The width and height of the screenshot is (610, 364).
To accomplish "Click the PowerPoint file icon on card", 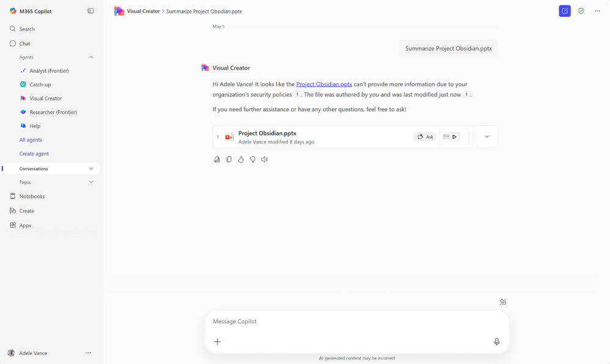I will click(229, 137).
